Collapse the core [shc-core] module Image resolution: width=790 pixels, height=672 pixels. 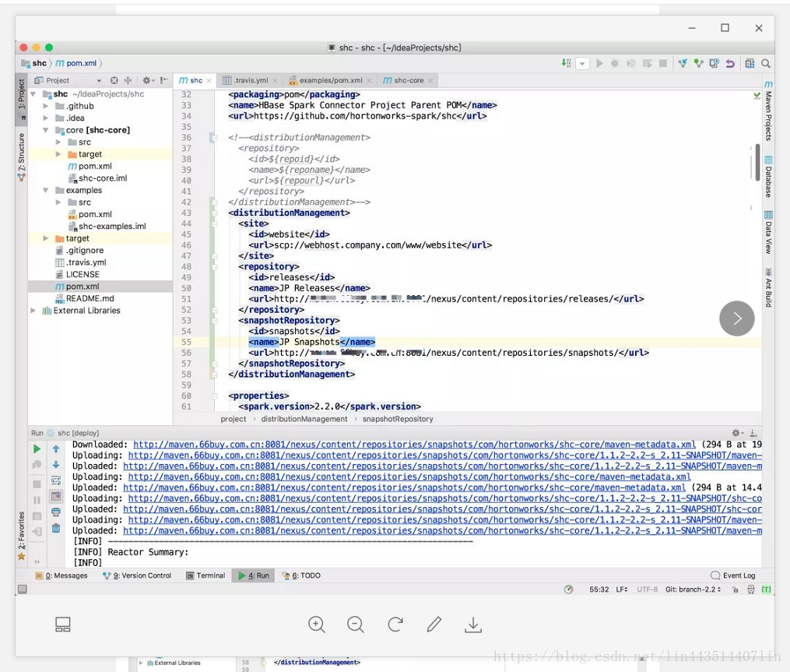pos(45,130)
